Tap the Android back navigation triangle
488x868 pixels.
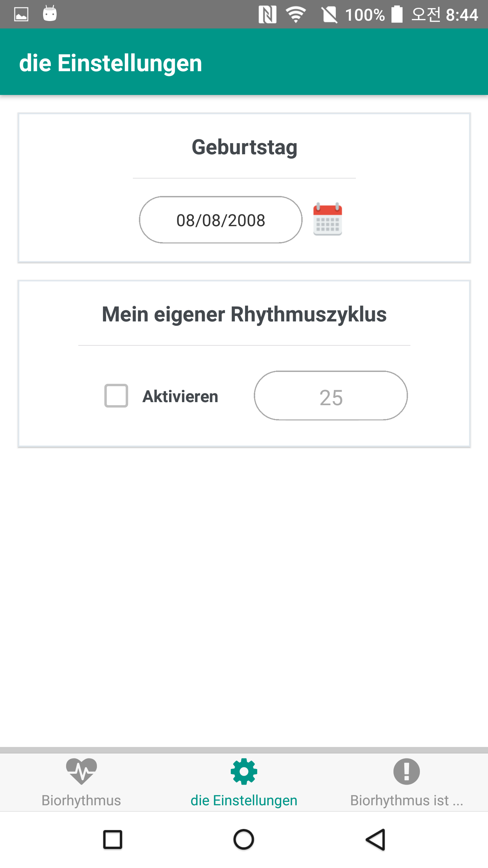coord(375,840)
